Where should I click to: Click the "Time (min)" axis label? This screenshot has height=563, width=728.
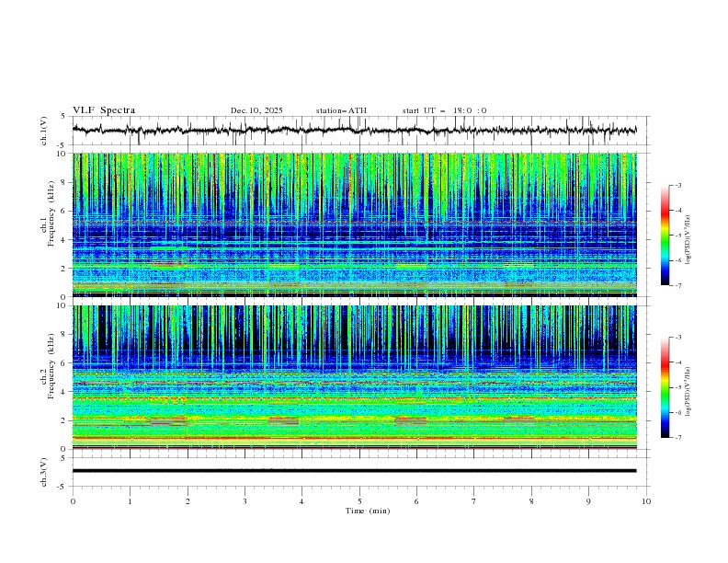click(x=368, y=511)
